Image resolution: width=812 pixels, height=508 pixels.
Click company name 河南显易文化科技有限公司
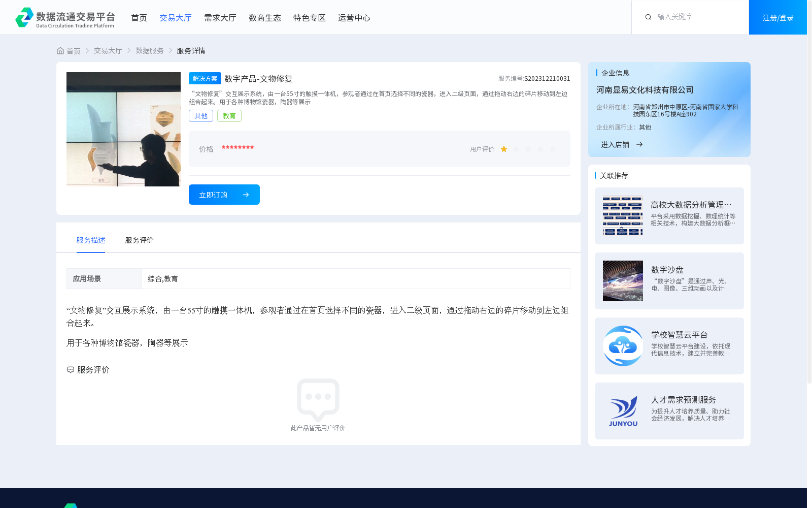(645, 90)
